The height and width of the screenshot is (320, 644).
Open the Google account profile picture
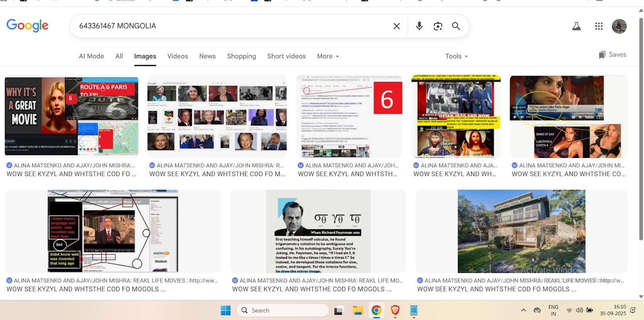[619, 27]
